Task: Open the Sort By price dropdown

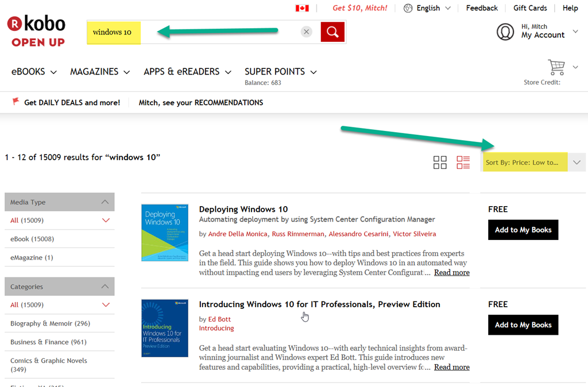Action: click(x=533, y=162)
